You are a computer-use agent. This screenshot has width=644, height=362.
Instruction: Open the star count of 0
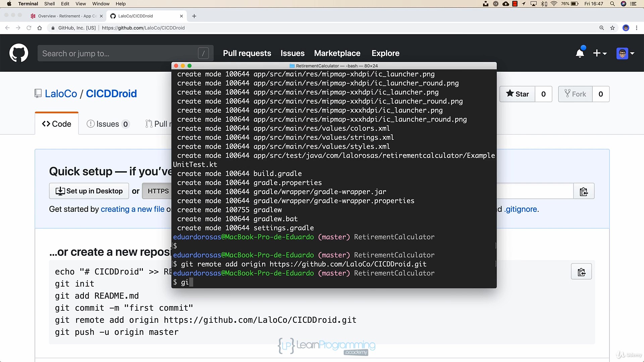pyautogui.click(x=543, y=94)
